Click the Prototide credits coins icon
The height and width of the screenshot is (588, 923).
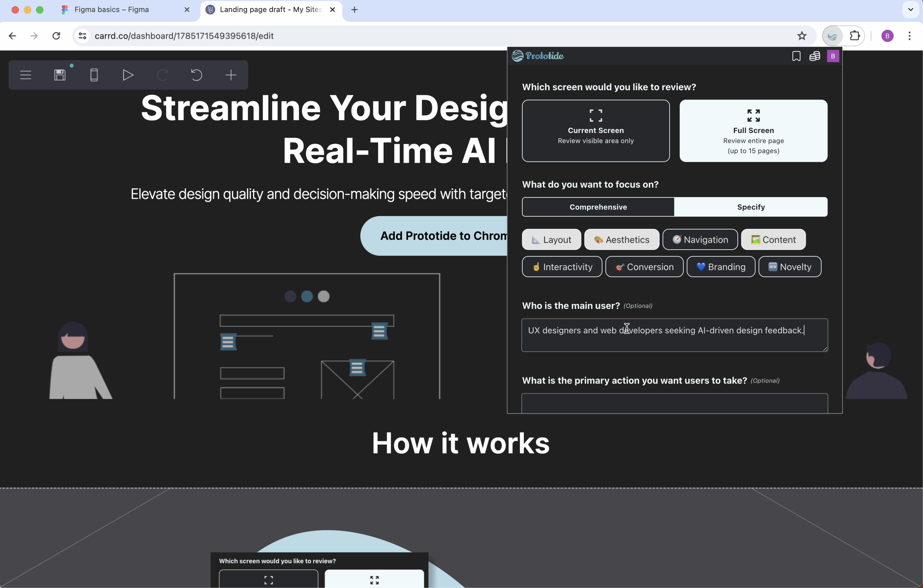tap(814, 56)
